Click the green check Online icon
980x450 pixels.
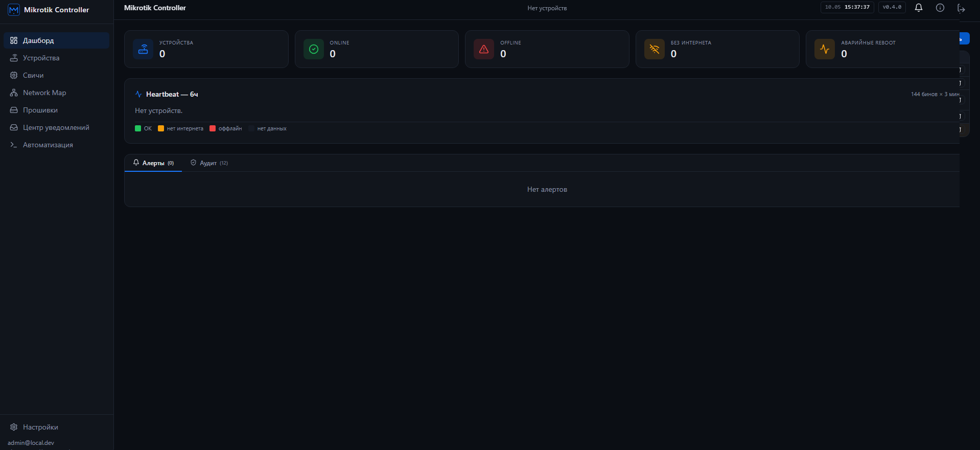coord(314,49)
